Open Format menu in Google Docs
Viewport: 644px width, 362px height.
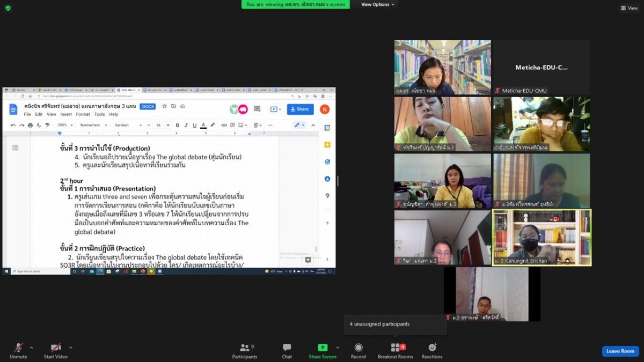(83, 114)
